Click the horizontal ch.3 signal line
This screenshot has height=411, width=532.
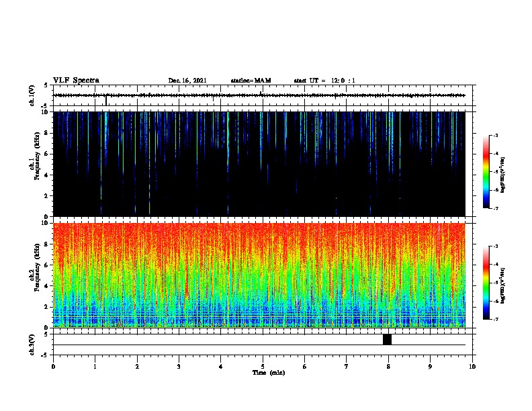click(259, 345)
